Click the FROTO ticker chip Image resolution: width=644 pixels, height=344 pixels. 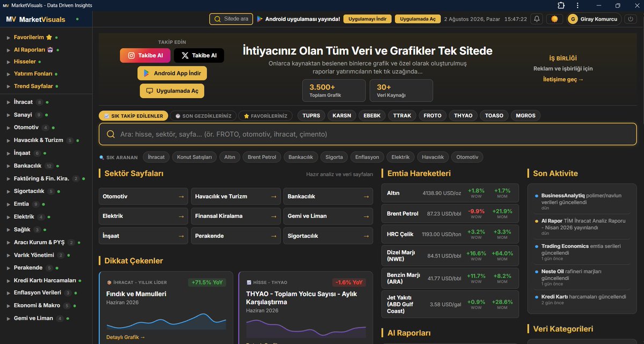[x=433, y=116]
